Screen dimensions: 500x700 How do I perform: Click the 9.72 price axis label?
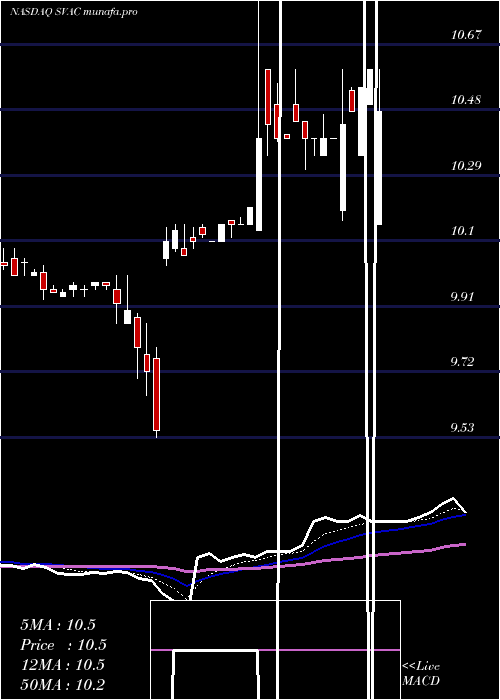[464, 362]
